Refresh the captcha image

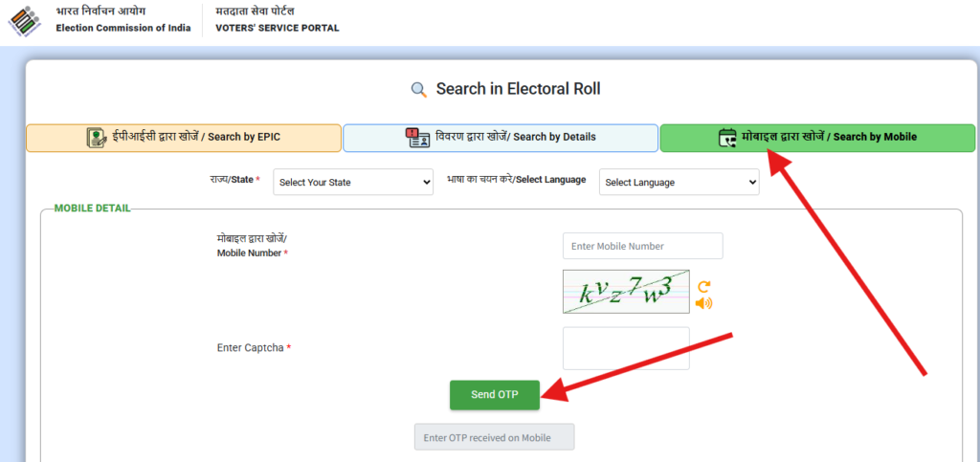click(704, 286)
